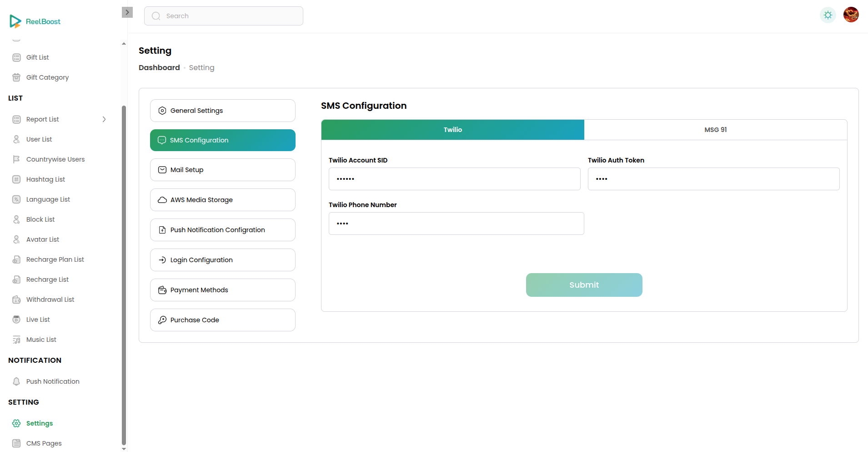Click the Gift List icon
The width and height of the screenshot is (868, 452).
pos(16,57)
